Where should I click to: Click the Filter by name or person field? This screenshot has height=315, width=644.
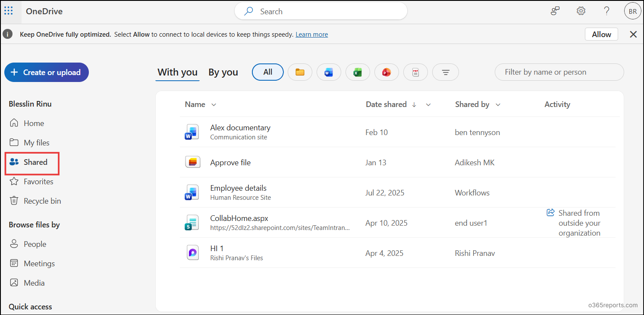[559, 72]
